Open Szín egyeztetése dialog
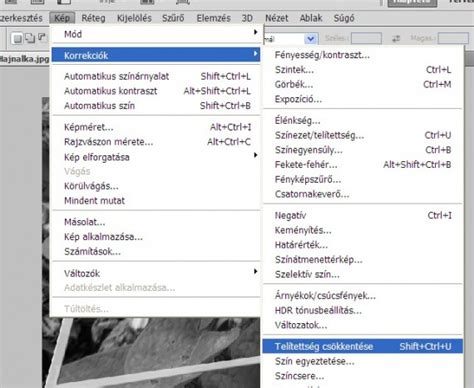The image size is (474, 388). (363, 361)
